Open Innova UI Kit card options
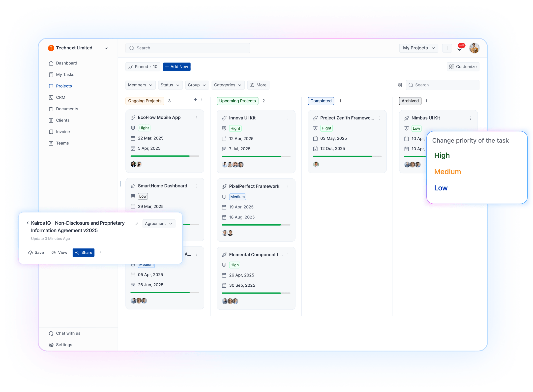 (288, 118)
